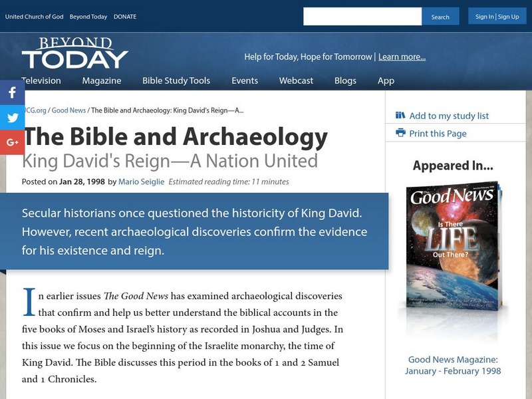Click the Good News breadcrumb link
The height and width of the screenshot is (399, 532).
[68, 110]
